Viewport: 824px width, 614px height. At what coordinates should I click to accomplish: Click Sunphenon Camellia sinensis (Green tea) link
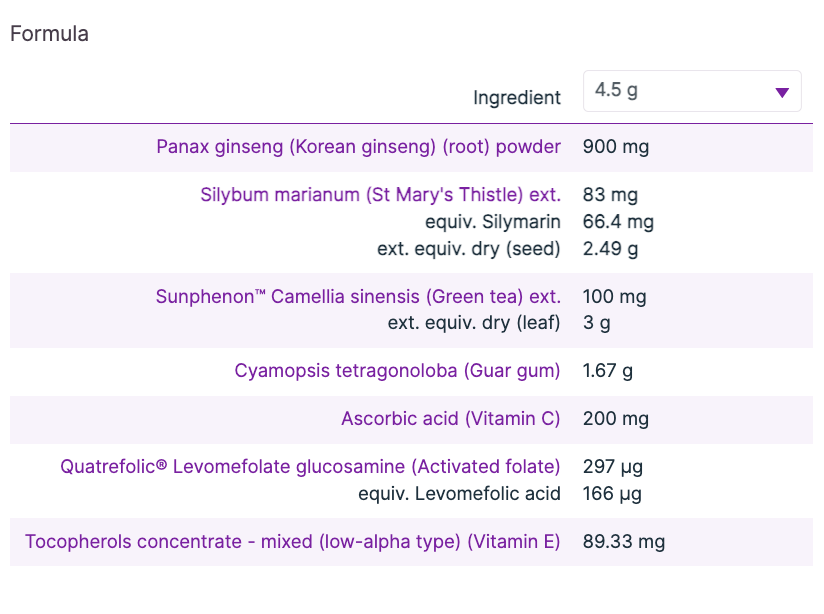(358, 297)
